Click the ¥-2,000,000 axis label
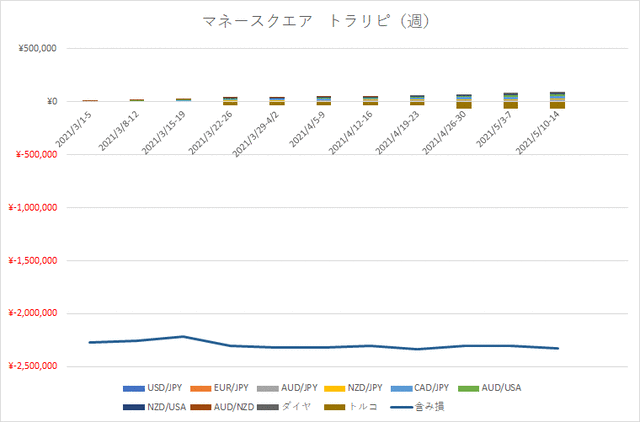The height and width of the screenshot is (422, 640). 33,313
